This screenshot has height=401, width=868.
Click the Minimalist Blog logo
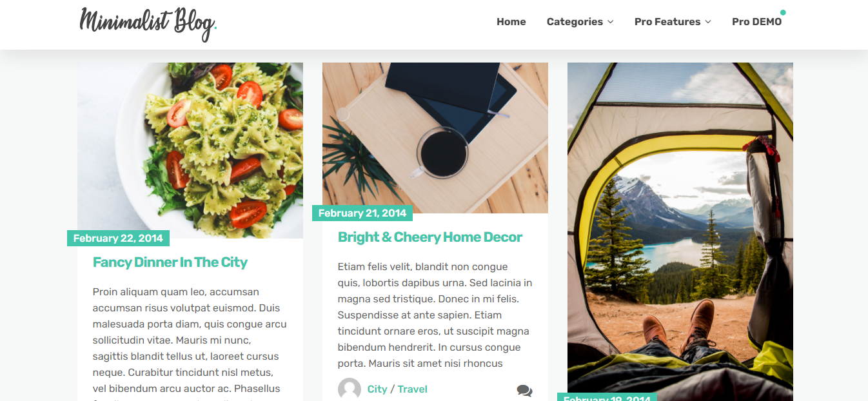tap(148, 23)
